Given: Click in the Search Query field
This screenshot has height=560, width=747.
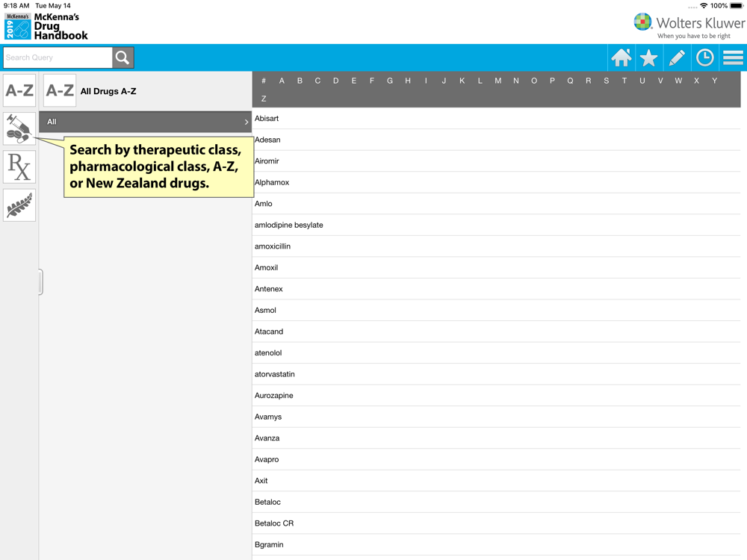Looking at the screenshot, I should pyautogui.click(x=58, y=57).
